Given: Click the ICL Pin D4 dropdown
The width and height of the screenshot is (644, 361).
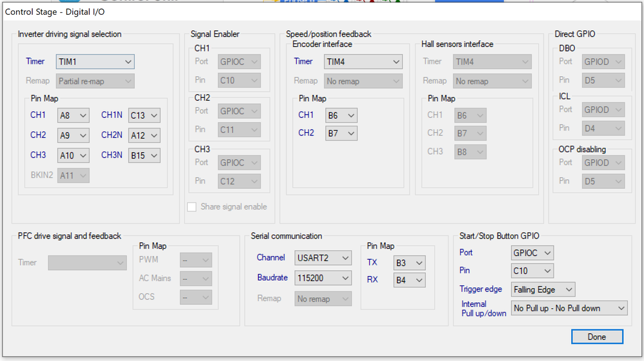Looking at the screenshot, I should 603,128.
